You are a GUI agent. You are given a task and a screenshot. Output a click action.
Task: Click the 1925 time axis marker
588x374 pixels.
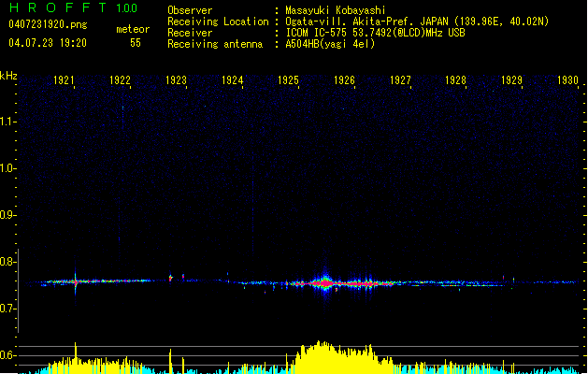coord(288,80)
